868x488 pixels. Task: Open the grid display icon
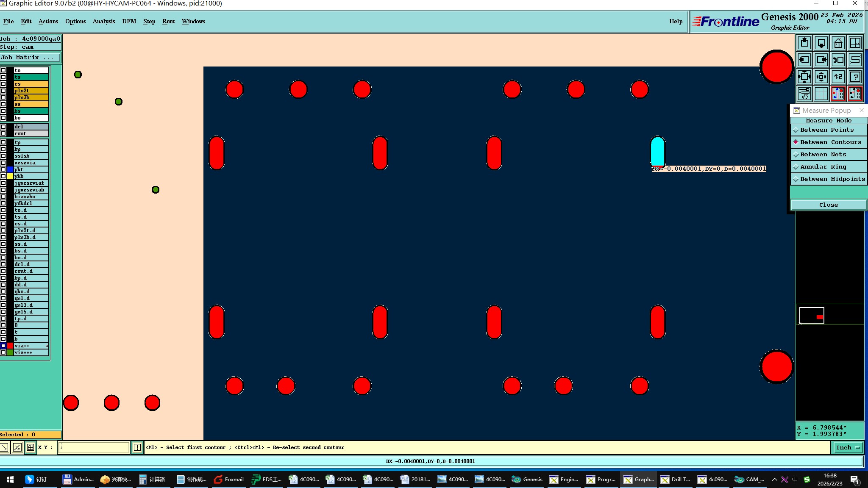click(821, 94)
